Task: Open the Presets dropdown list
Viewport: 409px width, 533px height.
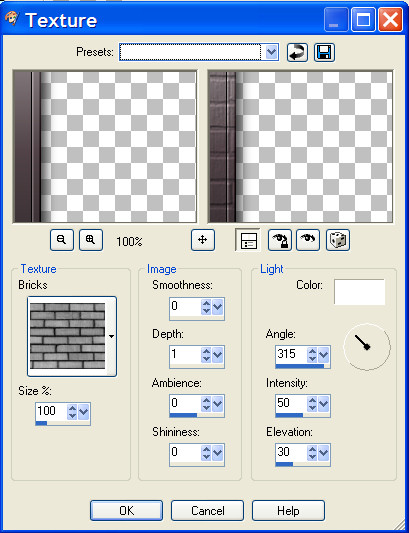Action: point(271,52)
